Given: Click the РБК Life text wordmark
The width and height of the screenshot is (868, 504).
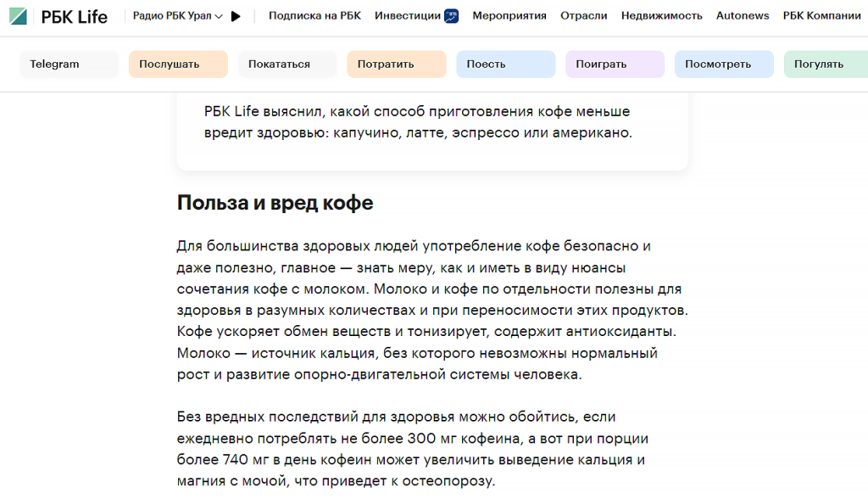Looking at the screenshot, I should [x=75, y=16].
